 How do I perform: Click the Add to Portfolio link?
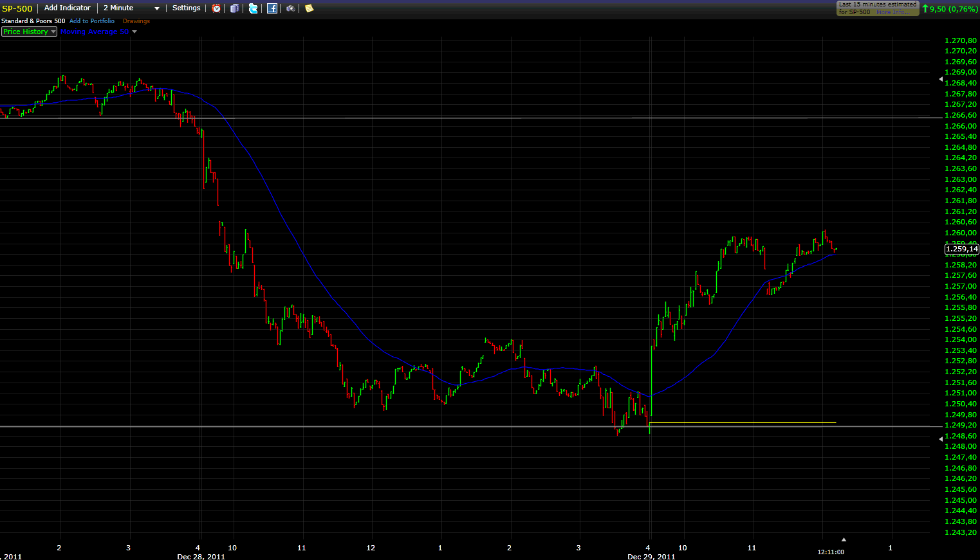point(92,21)
